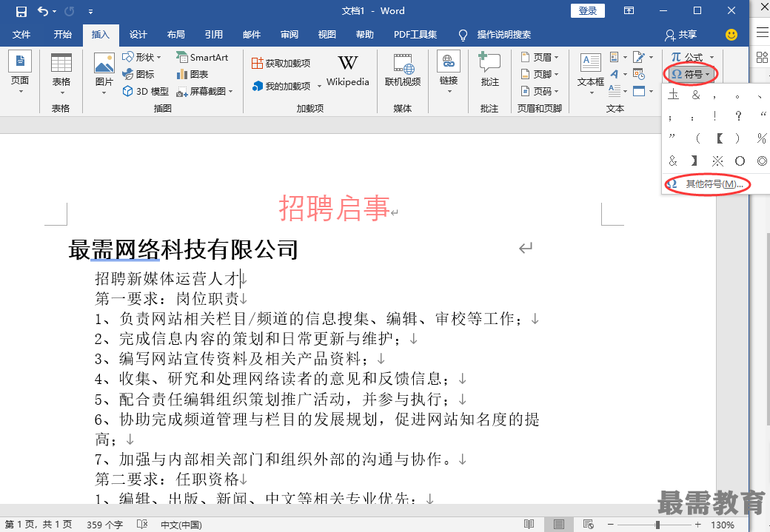Click the 批注 comment button
This screenshot has width=770, height=532.
tap(489, 70)
